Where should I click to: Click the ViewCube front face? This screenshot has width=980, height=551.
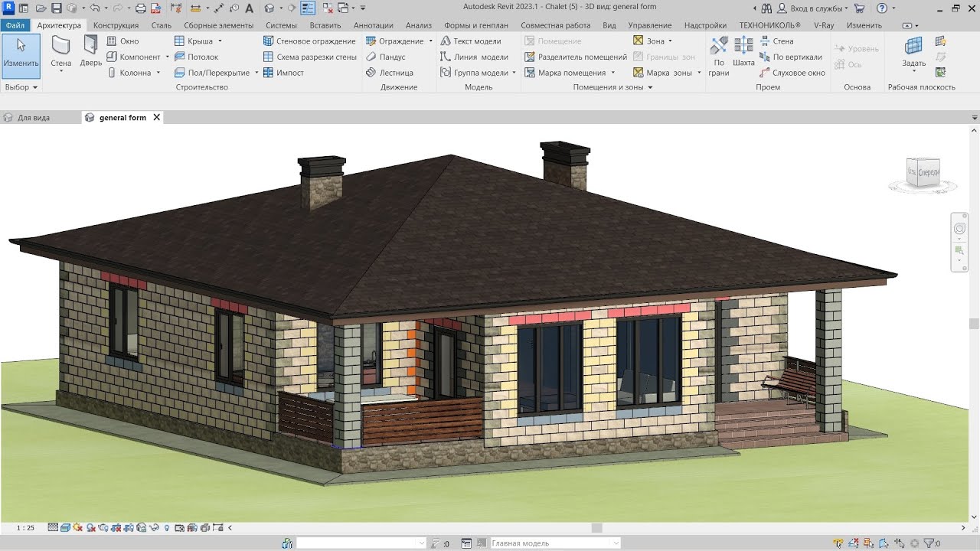(929, 171)
